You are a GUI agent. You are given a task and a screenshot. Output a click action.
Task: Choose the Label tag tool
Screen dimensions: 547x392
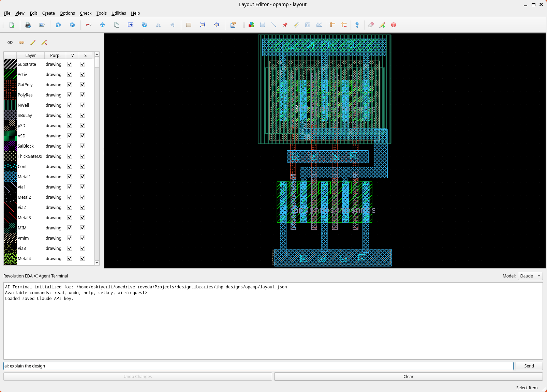coord(296,25)
